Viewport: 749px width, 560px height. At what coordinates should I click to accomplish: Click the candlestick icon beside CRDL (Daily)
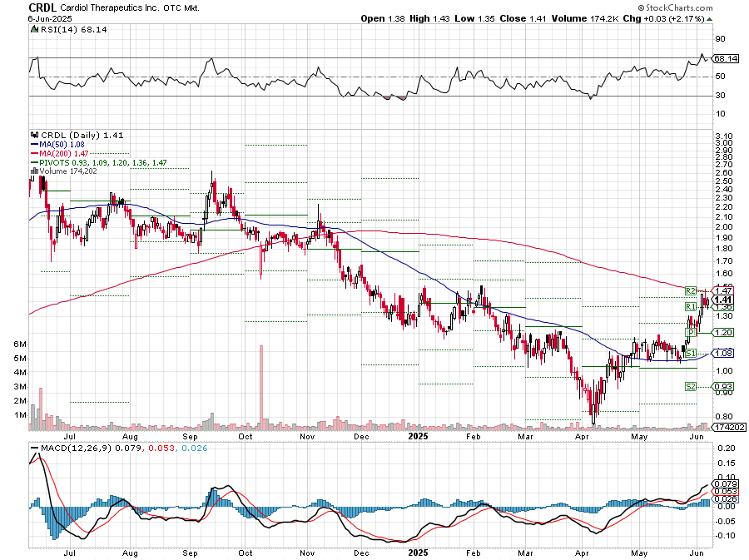click(34, 136)
